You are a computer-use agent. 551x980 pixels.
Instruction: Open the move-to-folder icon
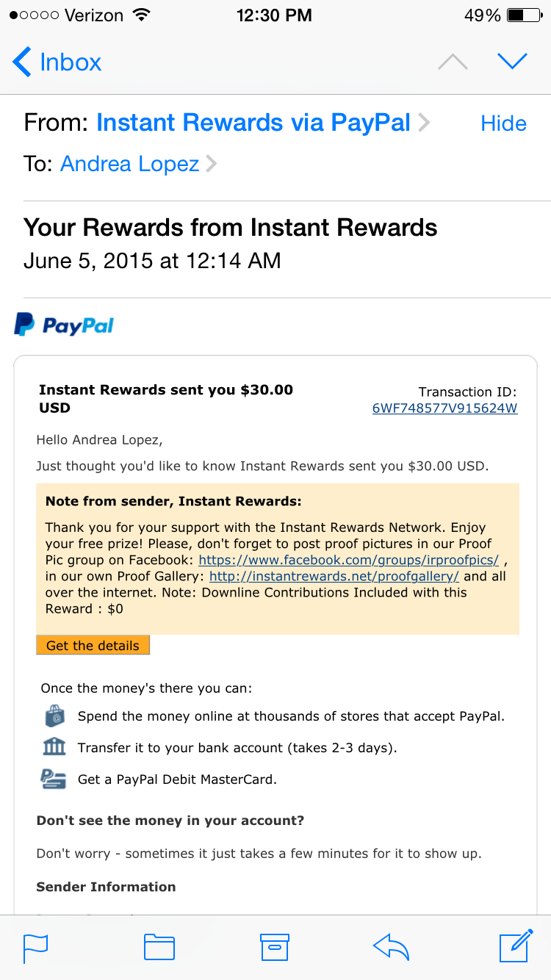(159, 948)
